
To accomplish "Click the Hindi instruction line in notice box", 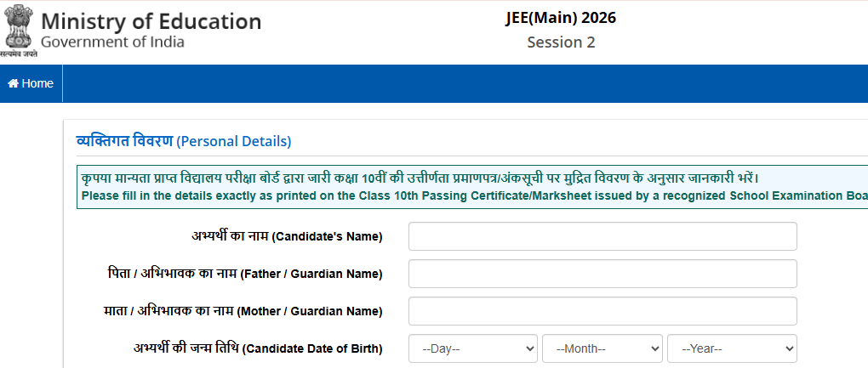I will pyautogui.click(x=417, y=178).
